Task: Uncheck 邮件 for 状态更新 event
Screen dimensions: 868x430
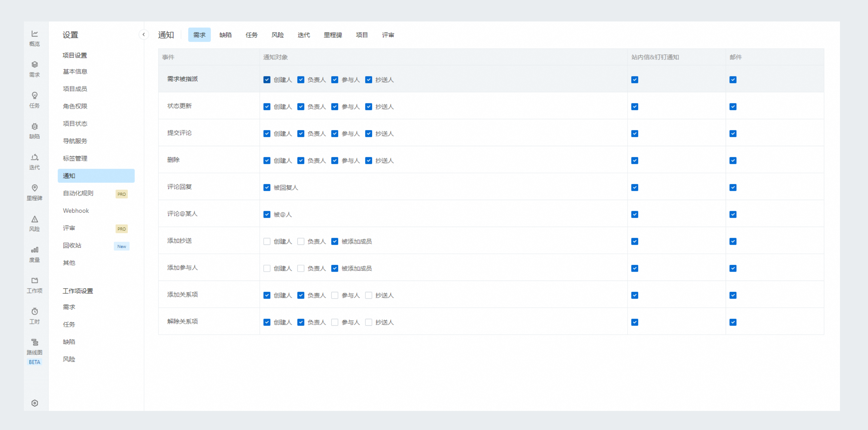Action: pyautogui.click(x=733, y=107)
